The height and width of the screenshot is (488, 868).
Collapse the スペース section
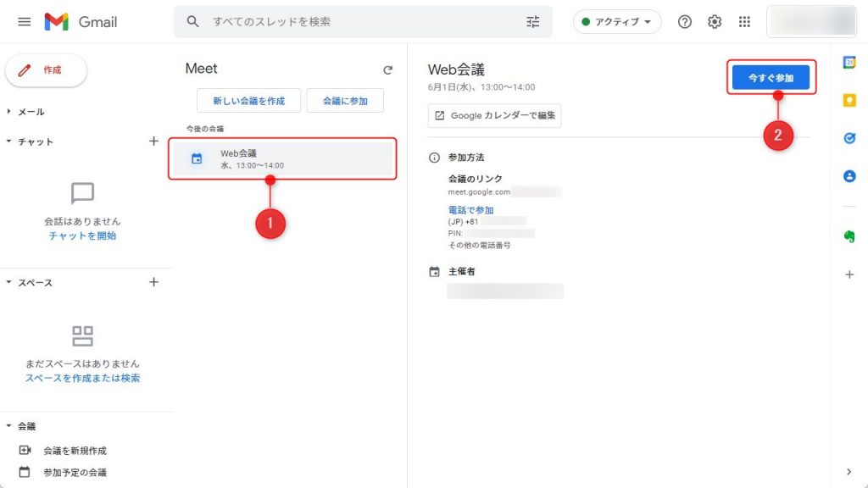pyautogui.click(x=8, y=282)
